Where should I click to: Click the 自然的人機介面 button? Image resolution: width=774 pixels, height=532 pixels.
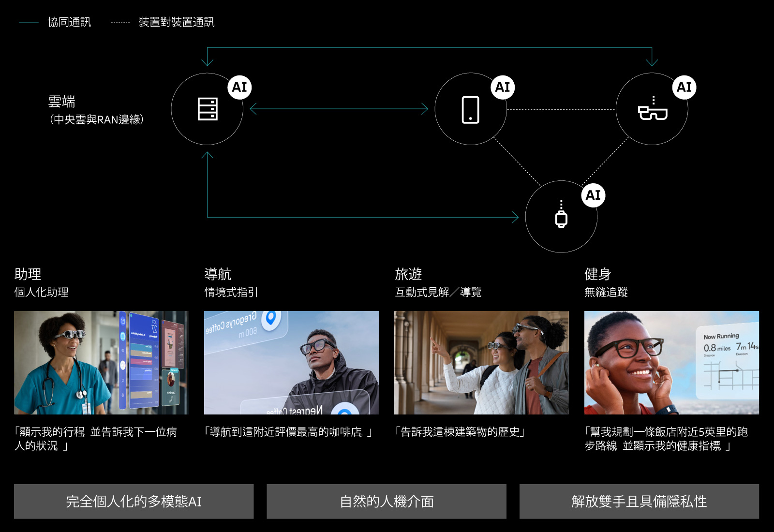387,502
